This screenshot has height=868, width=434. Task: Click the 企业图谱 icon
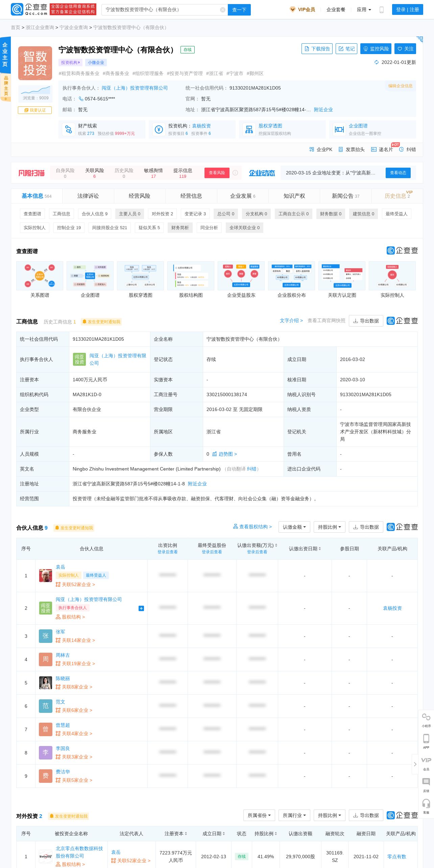(339, 129)
